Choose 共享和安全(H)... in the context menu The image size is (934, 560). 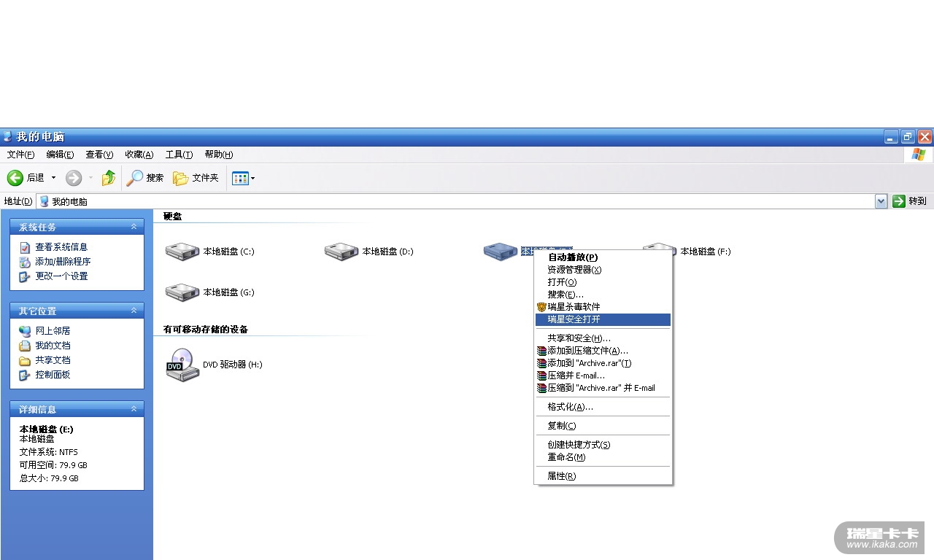pyautogui.click(x=603, y=338)
